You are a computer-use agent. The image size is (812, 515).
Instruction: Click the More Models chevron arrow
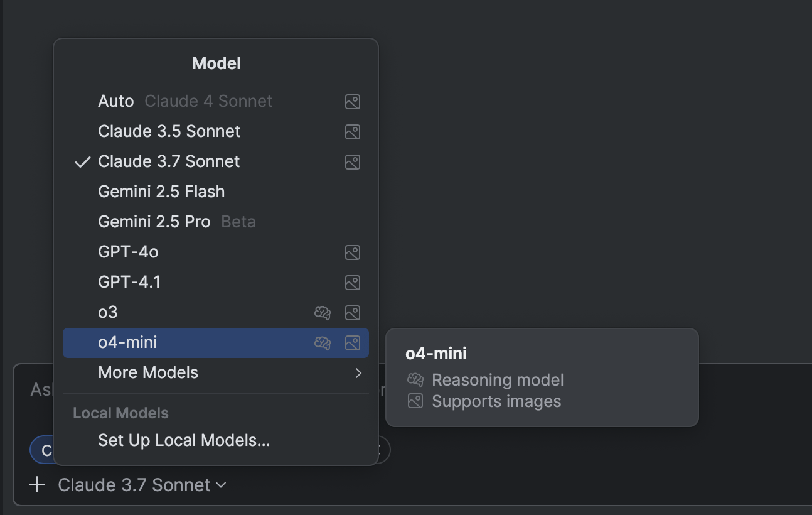pos(358,373)
